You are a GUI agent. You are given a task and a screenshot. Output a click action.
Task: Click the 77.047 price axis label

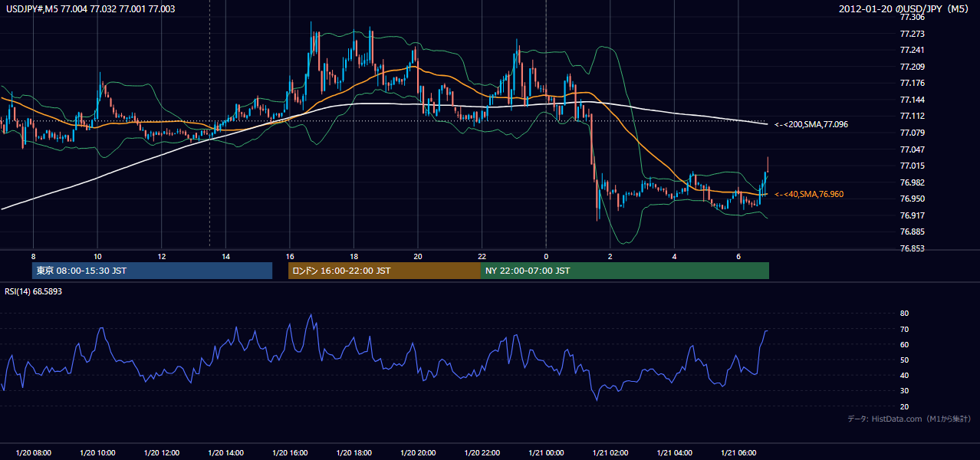912,149
